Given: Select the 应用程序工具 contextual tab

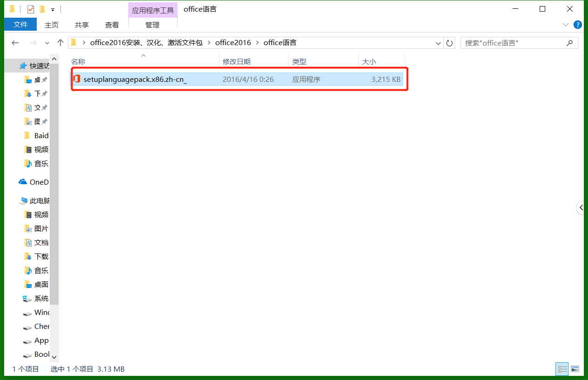Looking at the screenshot, I should [152, 10].
